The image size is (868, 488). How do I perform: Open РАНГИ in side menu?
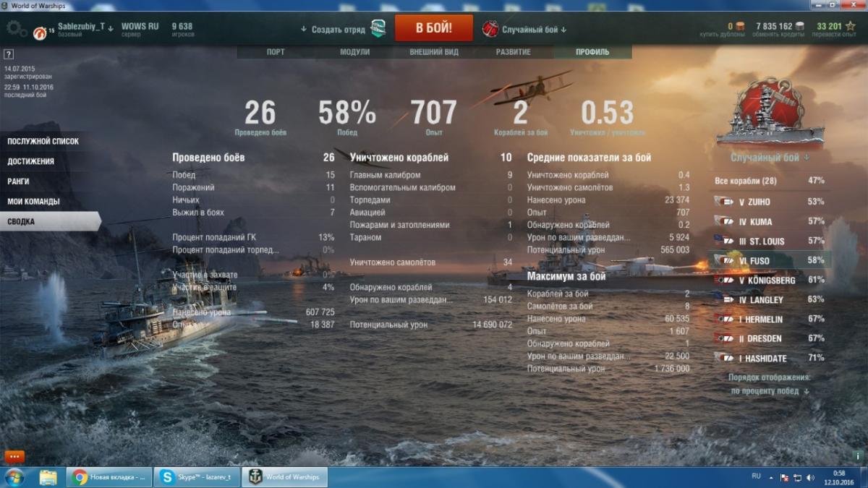tap(19, 181)
